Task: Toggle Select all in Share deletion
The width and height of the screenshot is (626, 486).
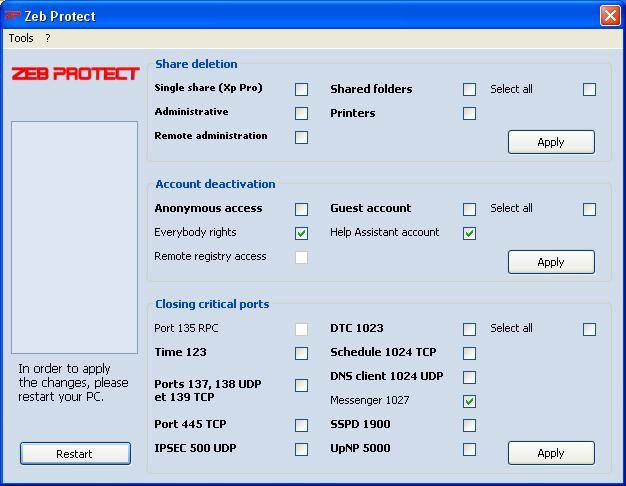Action: click(589, 89)
